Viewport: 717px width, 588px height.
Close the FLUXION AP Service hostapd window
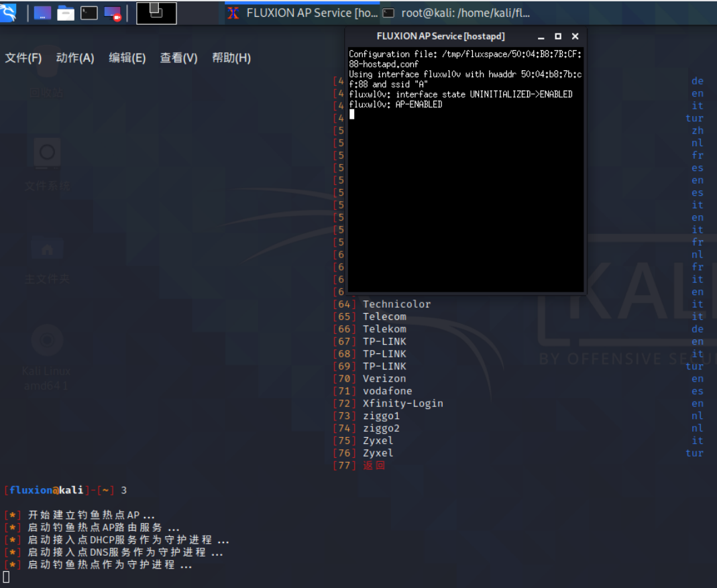(575, 36)
